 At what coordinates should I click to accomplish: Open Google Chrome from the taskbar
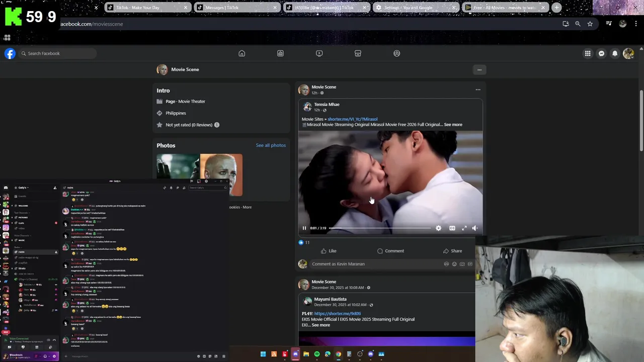tap(338, 354)
